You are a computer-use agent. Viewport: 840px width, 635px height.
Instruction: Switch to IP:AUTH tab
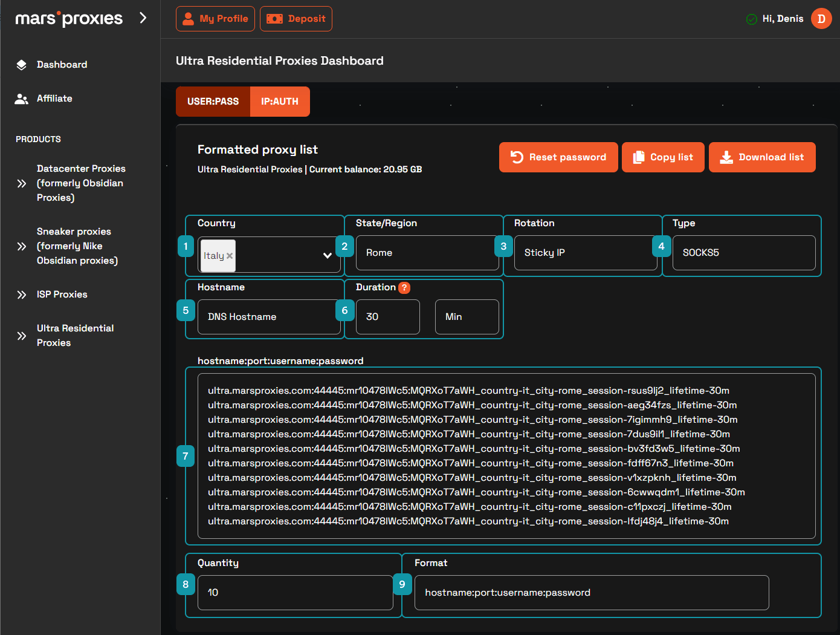280,102
